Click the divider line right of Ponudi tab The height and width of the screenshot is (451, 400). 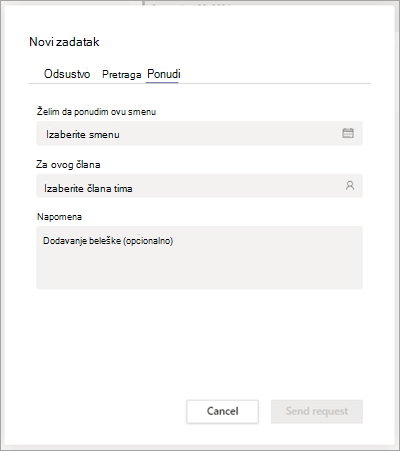click(275, 83)
